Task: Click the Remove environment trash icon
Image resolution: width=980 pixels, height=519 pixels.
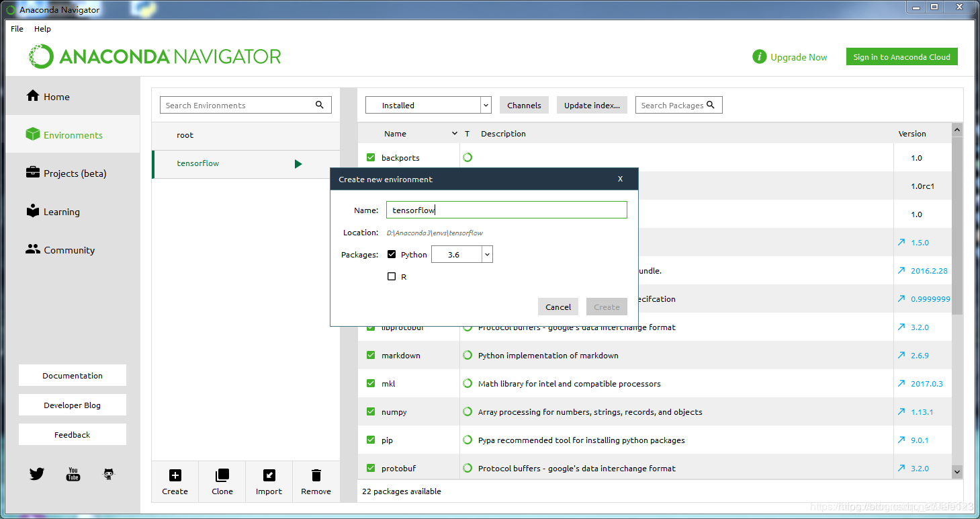Action: pos(316,475)
